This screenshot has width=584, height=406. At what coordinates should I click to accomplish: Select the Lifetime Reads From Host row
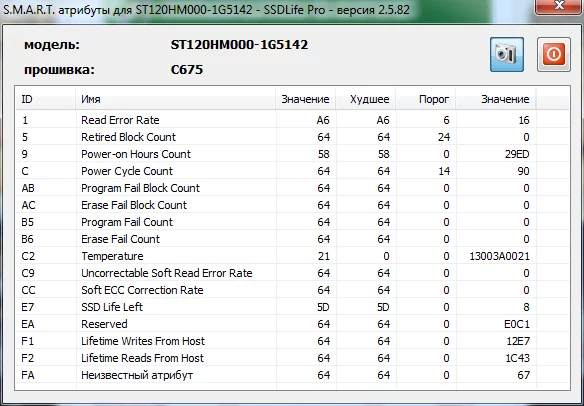click(292, 358)
